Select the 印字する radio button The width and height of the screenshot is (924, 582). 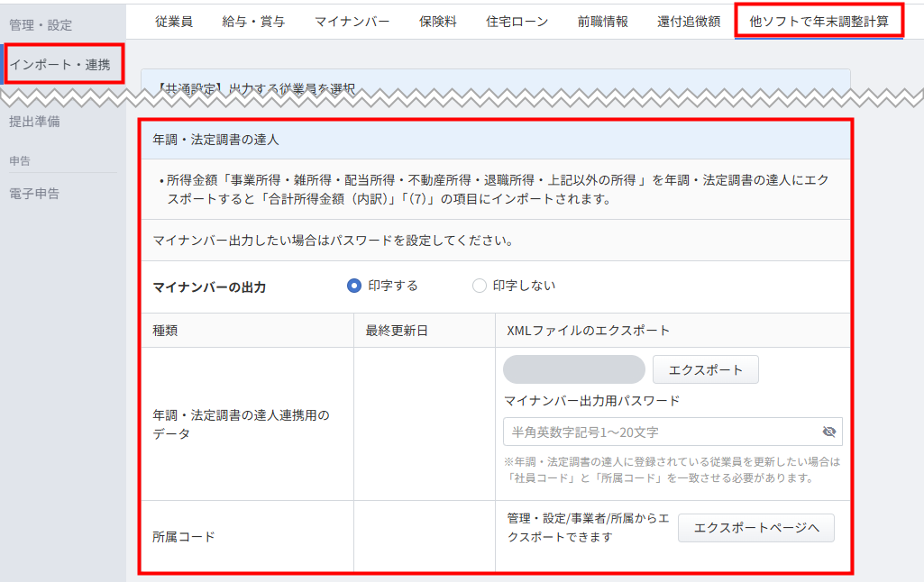[x=354, y=286]
